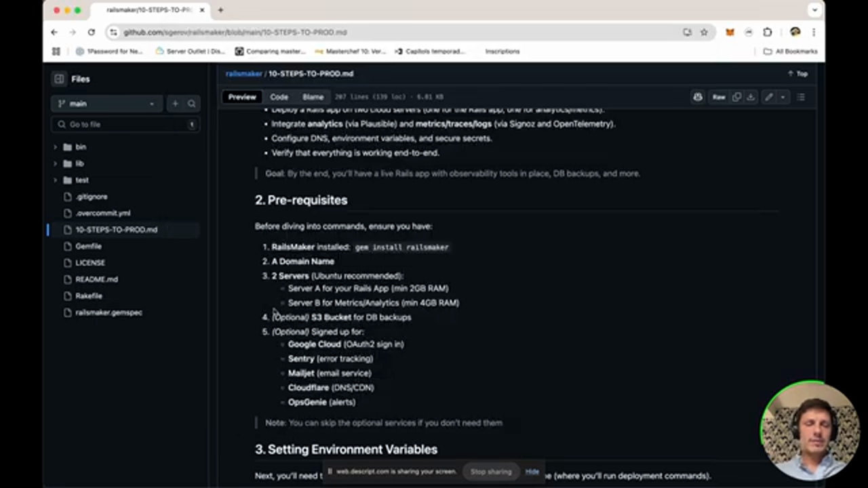Click the search files magnifier icon
868x488 pixels.
(x=191, y=104)
